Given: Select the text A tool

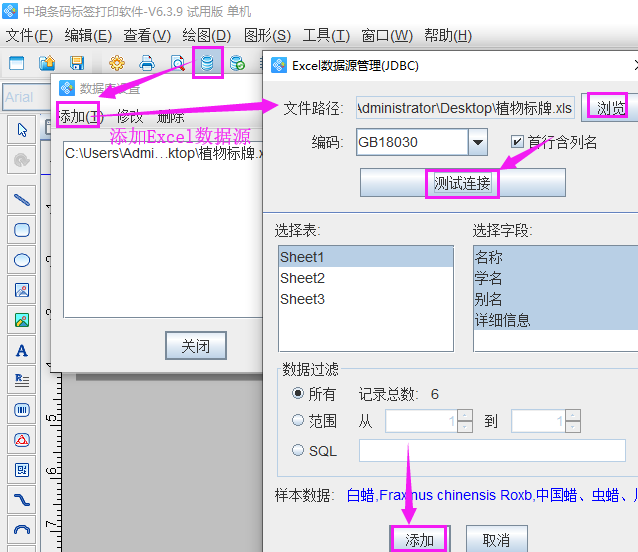Looking at the screenshot, I should 22,350.
